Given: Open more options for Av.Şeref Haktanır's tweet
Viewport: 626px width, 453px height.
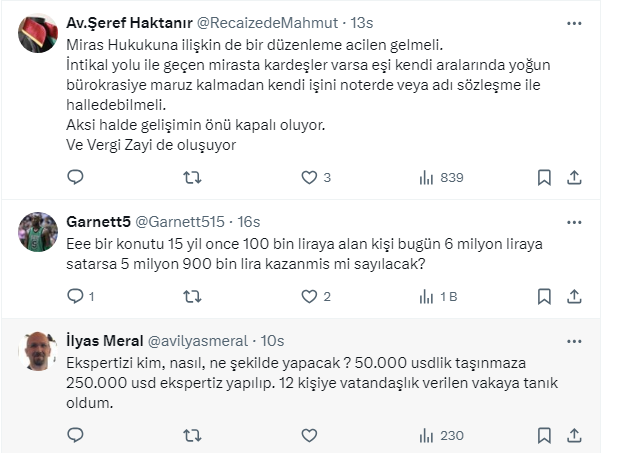Looking at the screenshot, I should [x=573, y=21].
